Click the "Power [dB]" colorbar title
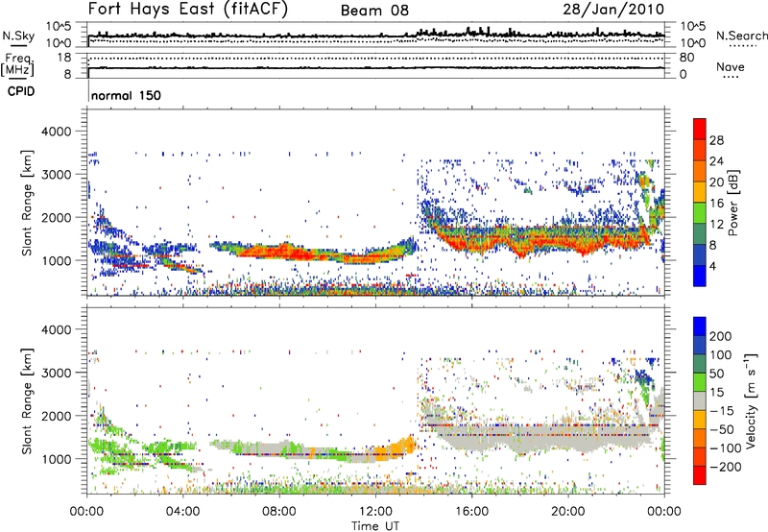Image resolution: width=768 pixels, height=532 pixels. click(x=733, y=203)
